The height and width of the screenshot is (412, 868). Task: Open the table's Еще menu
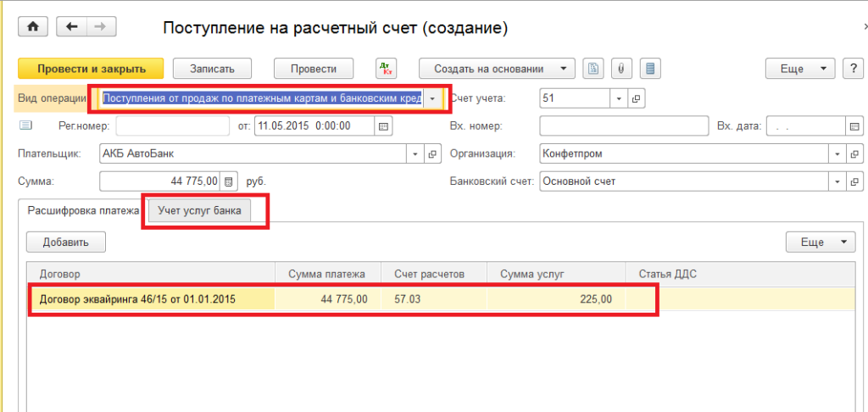821,242
